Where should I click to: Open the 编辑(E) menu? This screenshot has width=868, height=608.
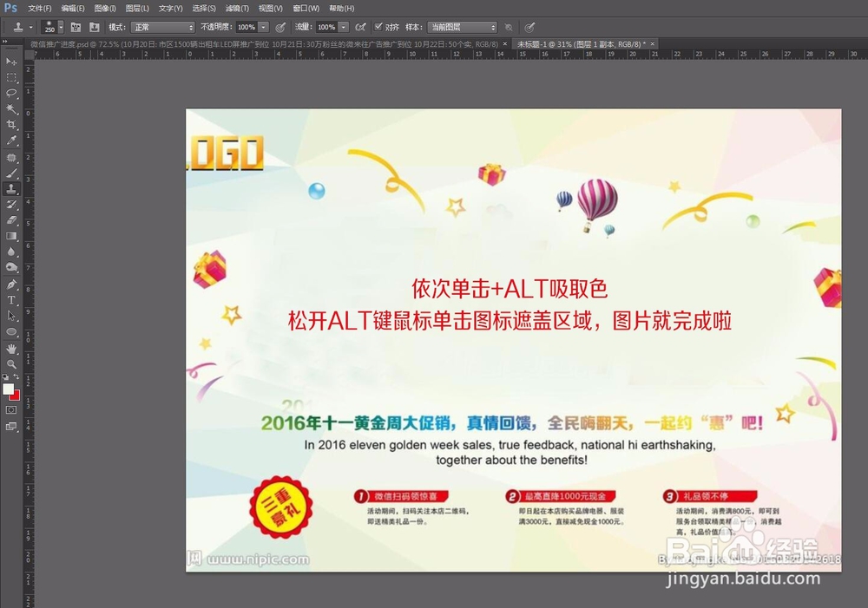click(x=73, y=9)
